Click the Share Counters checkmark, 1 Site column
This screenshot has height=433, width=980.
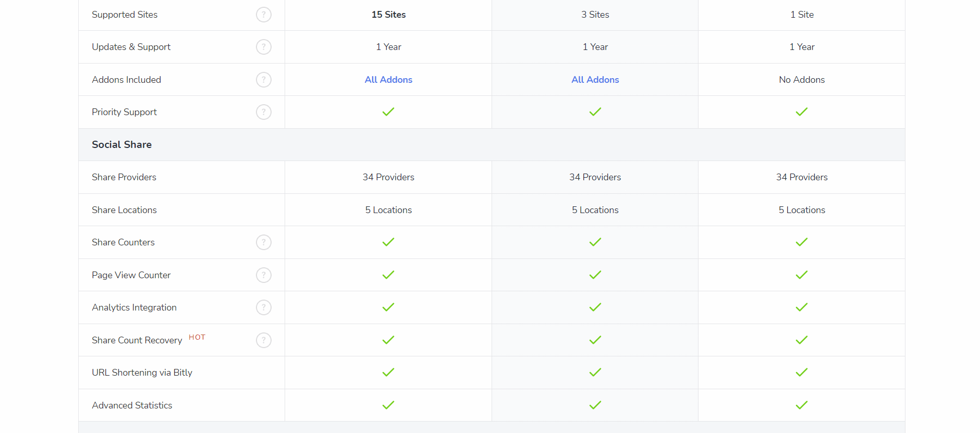802,242
